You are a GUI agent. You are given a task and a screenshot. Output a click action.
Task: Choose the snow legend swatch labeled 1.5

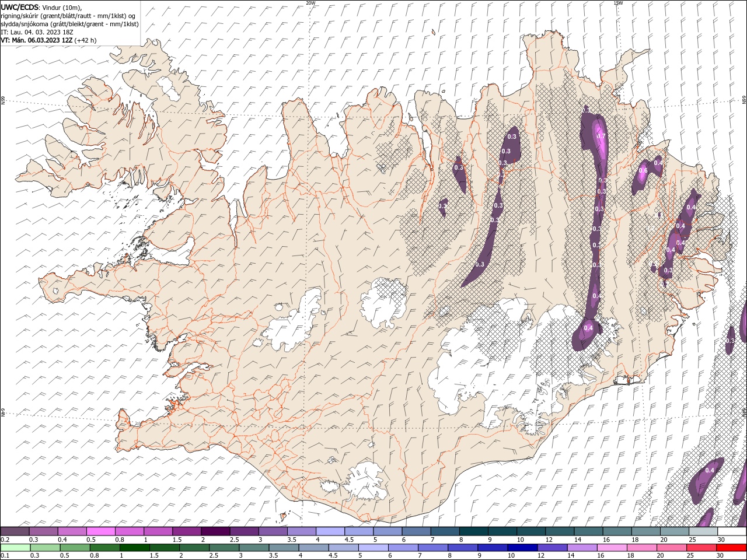coord(186,531)
